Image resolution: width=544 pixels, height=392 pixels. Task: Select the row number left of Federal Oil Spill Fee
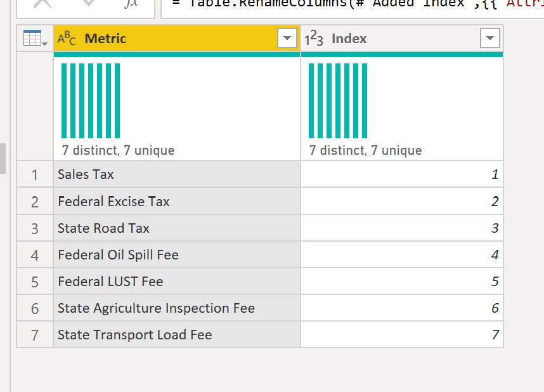35,255
